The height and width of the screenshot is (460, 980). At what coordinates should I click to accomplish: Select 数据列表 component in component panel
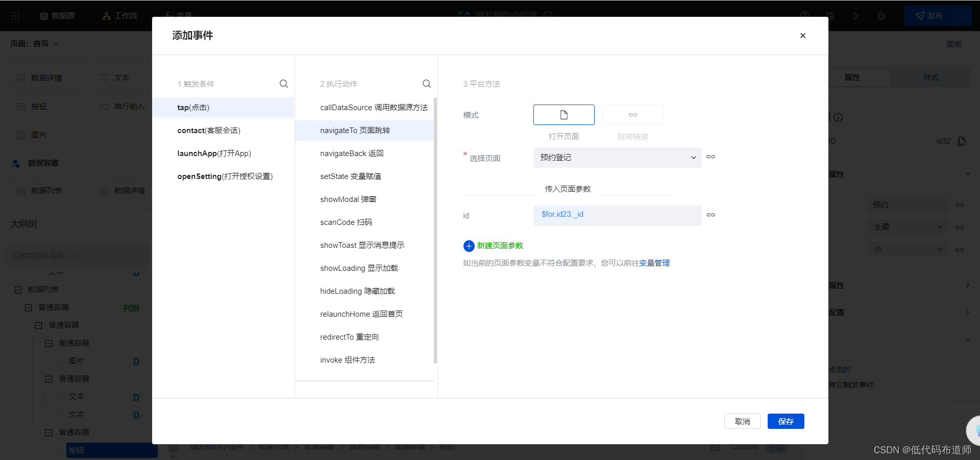pos(48,191)
